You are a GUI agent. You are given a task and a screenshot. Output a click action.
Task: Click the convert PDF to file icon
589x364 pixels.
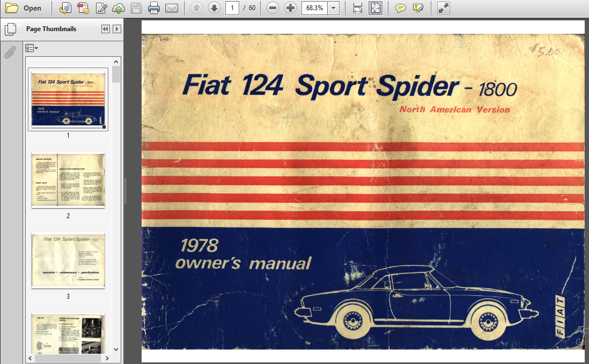point(65,8)
